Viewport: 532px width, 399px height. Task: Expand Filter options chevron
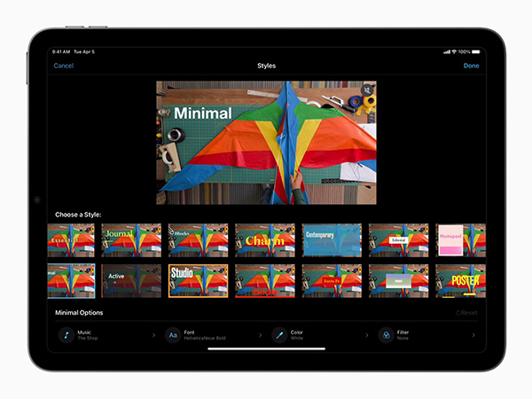tap(473, 335)
